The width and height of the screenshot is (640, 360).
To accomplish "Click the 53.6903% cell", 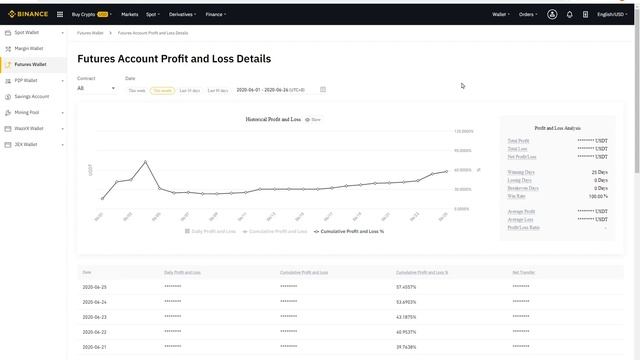I will tap(406, 302).
